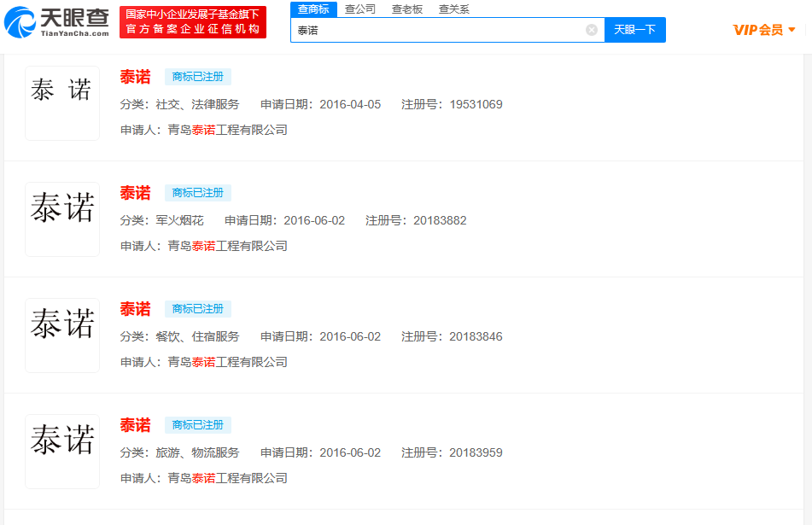Image resolution: width=812 pixels, height=525 pixels.
Task: Click the 商标已注册 badge on 旅游物流 result
Action: pyautogui.click(x=197, y=425)
